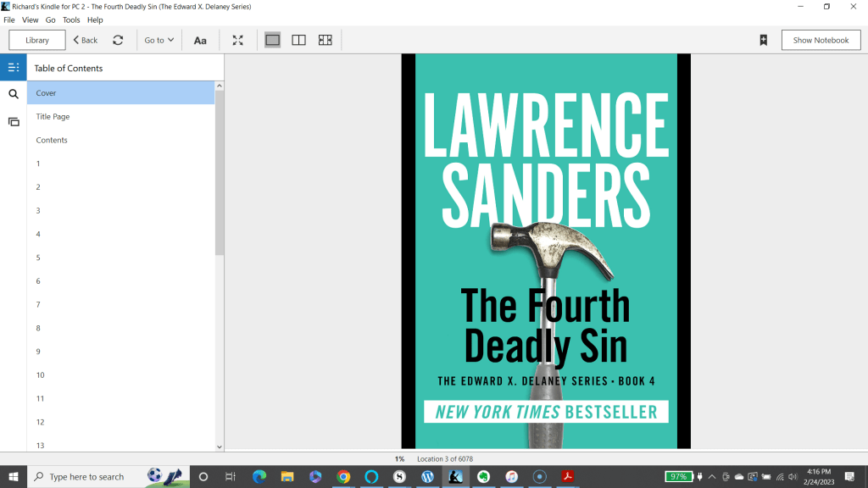Click the Back navigation button
The width and height of the screenshot is (868, 488).
(x=85, y=40)
